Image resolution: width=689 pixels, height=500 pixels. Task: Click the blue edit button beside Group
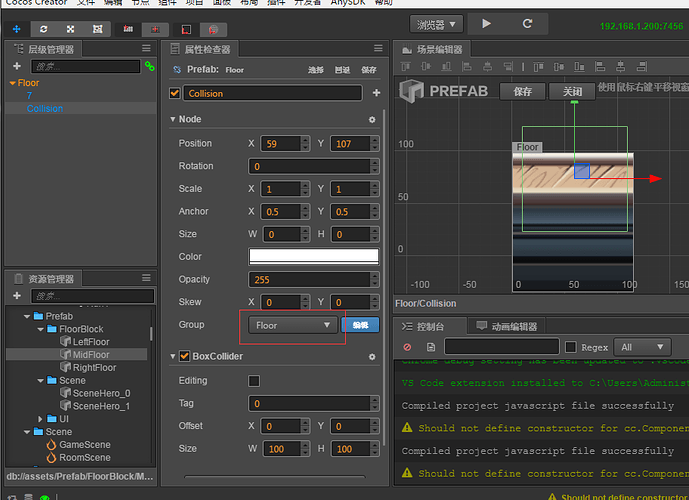point(360,325)
